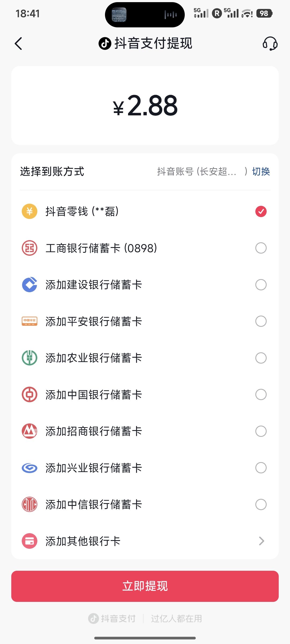Expand 添加其他银行卡 chevron arrow

coord(262,541)
